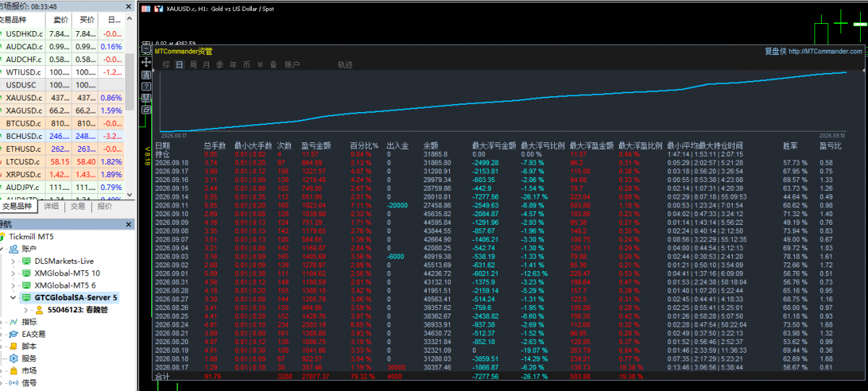The width and height of the screenshot is (868, 391).
Task: Click the 账户 accounts people icon
Action: tap(14, 249)
